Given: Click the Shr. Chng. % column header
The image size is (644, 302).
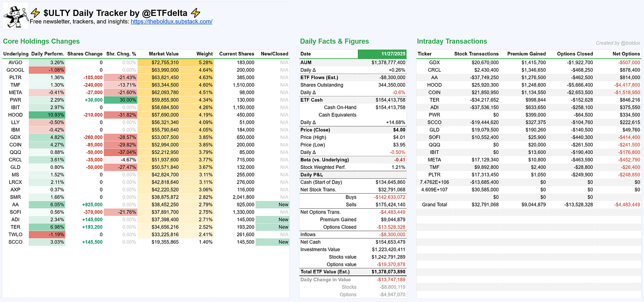Looking at the screenshot, I should [121, 54].
